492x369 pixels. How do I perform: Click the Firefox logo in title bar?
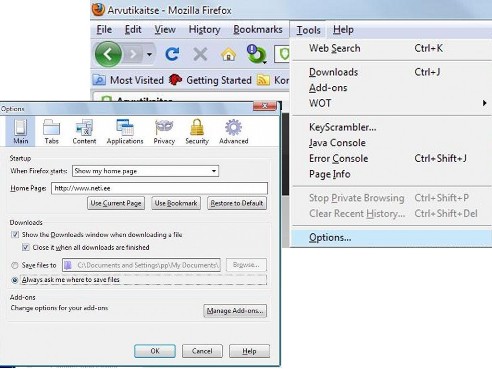click(x=98, y=9)
